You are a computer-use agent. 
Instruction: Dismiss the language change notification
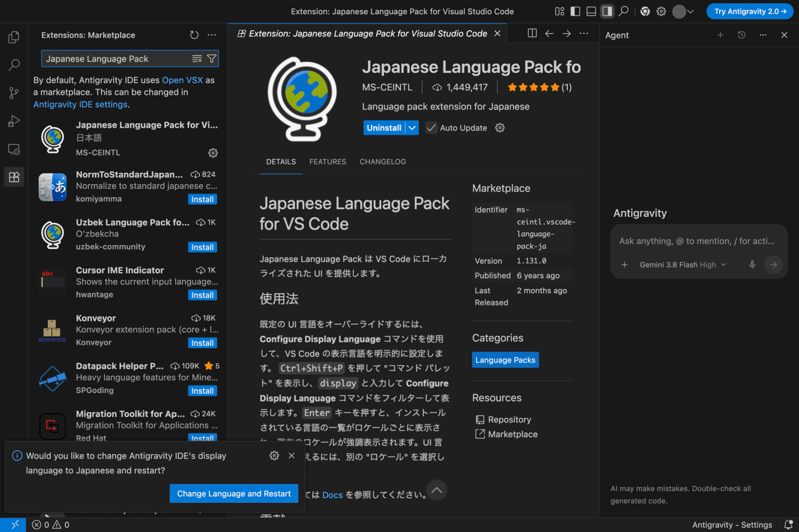pos(292,456)
